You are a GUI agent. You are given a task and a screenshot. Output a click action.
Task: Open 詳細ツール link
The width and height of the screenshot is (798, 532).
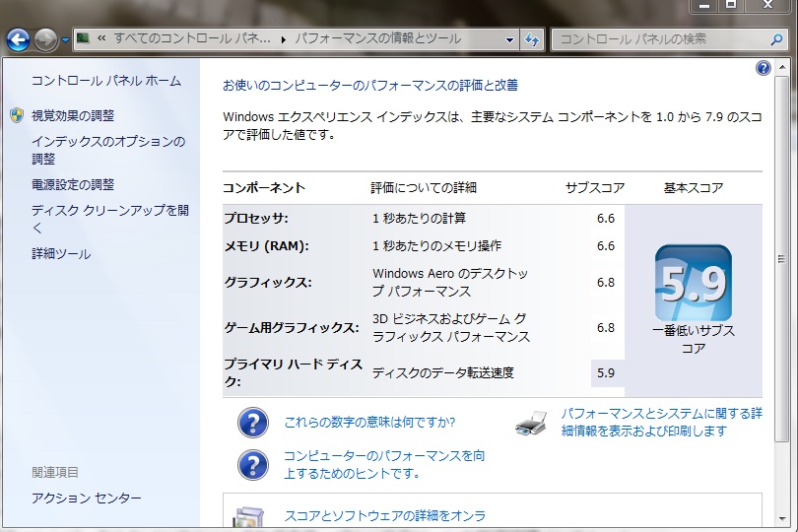coord(61,253)
